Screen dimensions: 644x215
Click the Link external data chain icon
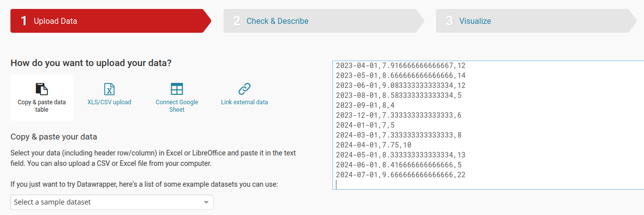pos(244,89)
